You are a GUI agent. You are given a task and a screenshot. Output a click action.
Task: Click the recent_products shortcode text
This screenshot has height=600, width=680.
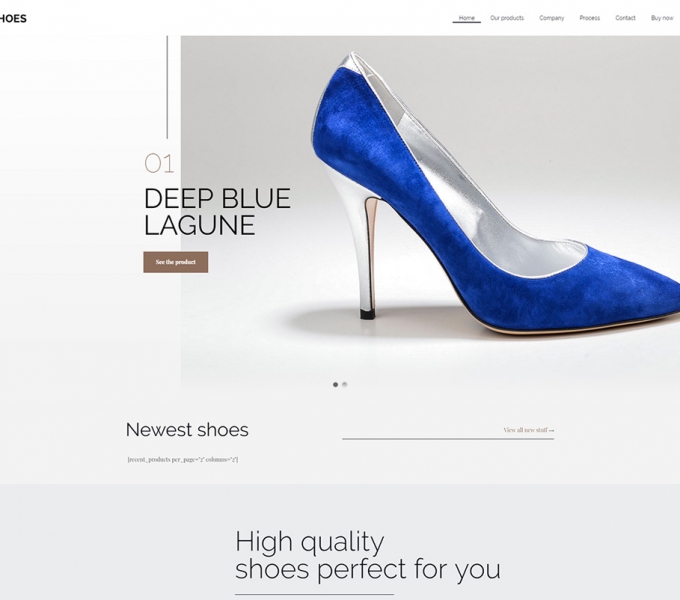[x=183, y=460]
